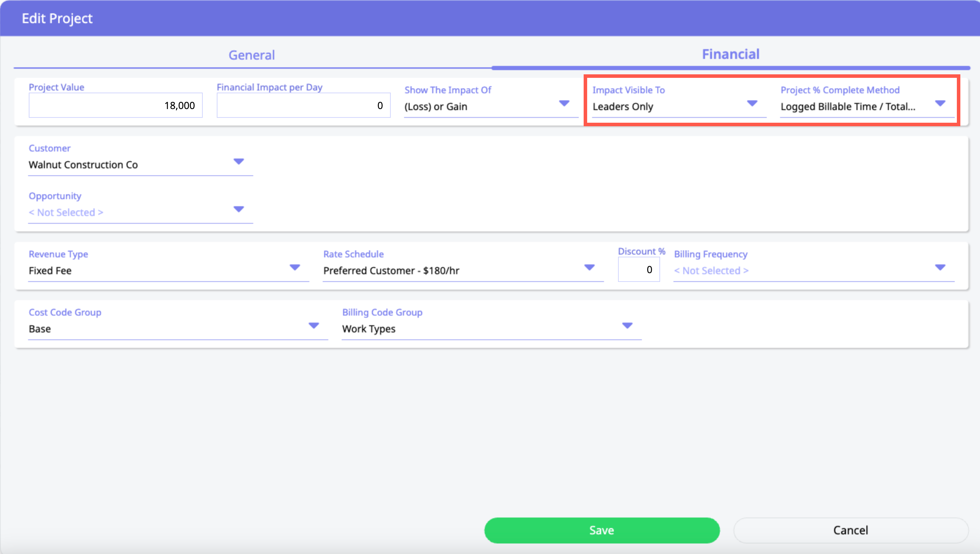Click the green Save button

(601, 530)
